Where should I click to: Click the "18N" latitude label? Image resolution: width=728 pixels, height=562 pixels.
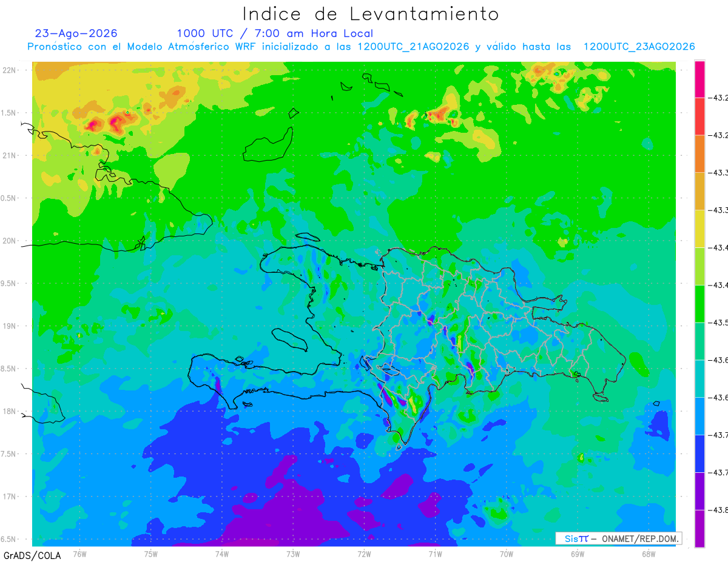point(8,411)
